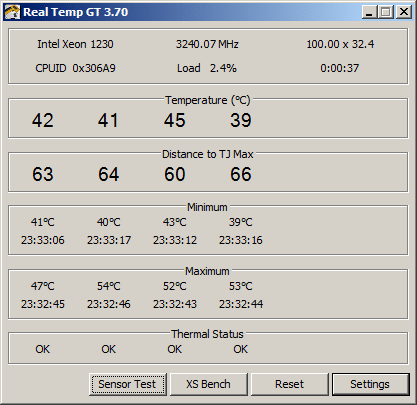Screen dimensions: 417x405
Task: Click the minimum timestamp 23:33:16
Action: 241,240
